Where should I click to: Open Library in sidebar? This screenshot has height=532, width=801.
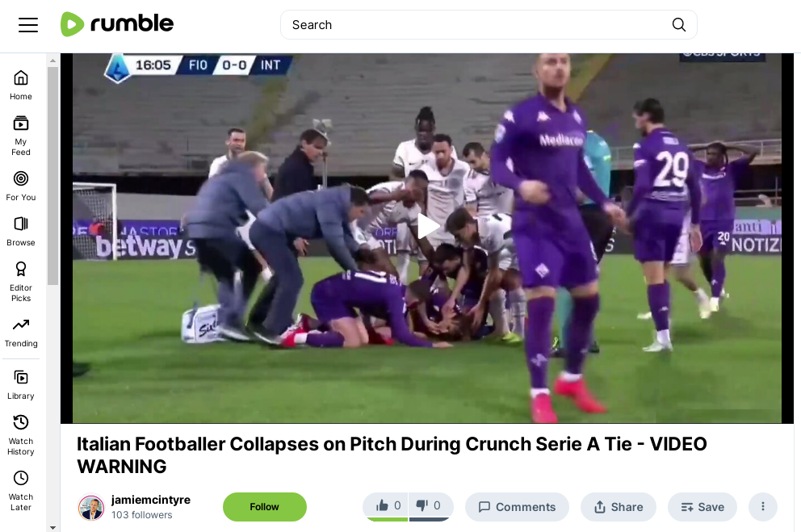[21, 385]
